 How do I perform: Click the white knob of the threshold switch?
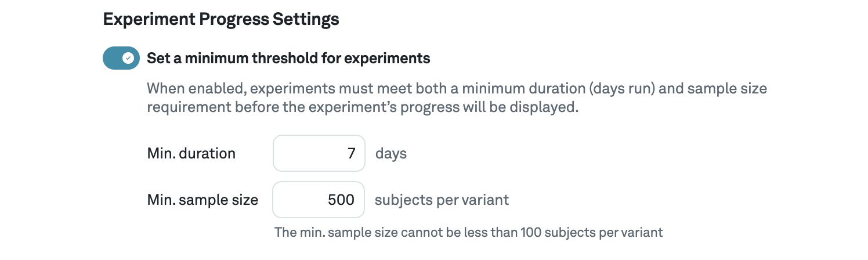(129, 58)
